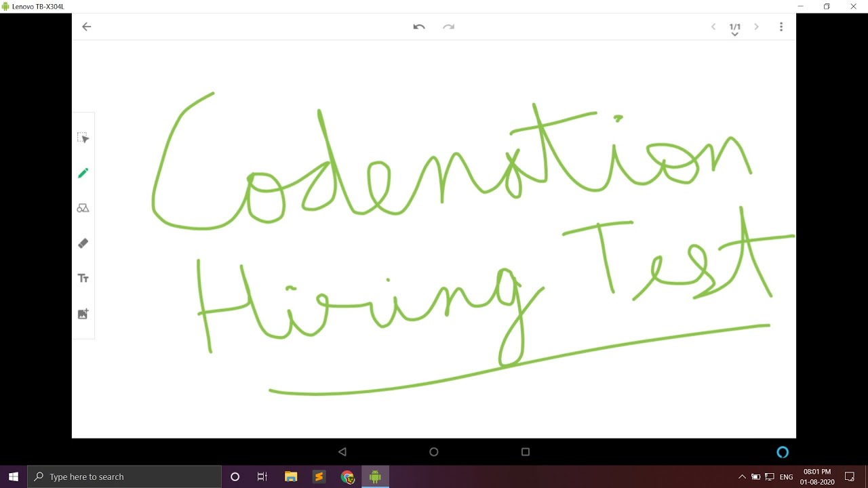Click the Lenovo TB-X304L window title
This screenshot has width=868, height=488.
[38, 6]
